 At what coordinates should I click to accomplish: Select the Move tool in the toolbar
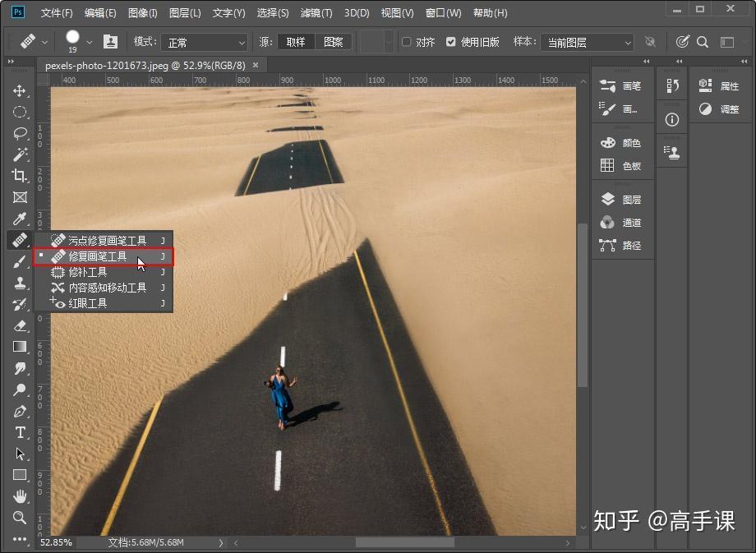(x=20, y=90)
